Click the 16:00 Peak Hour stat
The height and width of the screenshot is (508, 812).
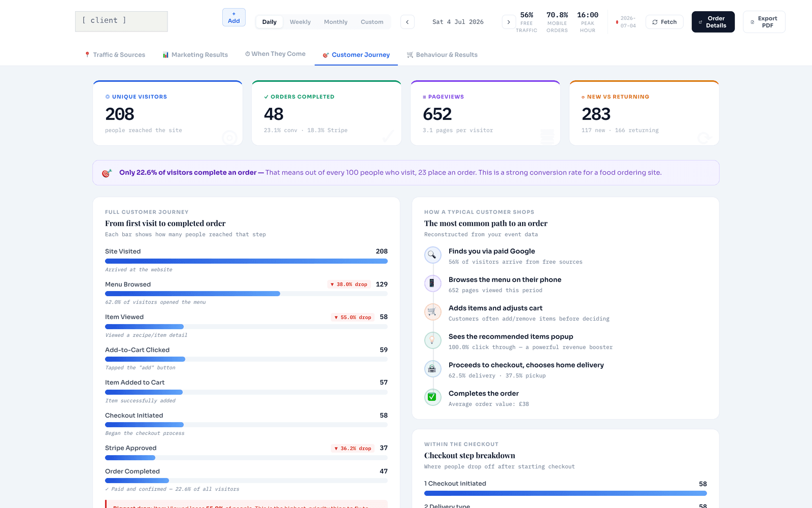point(587,22)
